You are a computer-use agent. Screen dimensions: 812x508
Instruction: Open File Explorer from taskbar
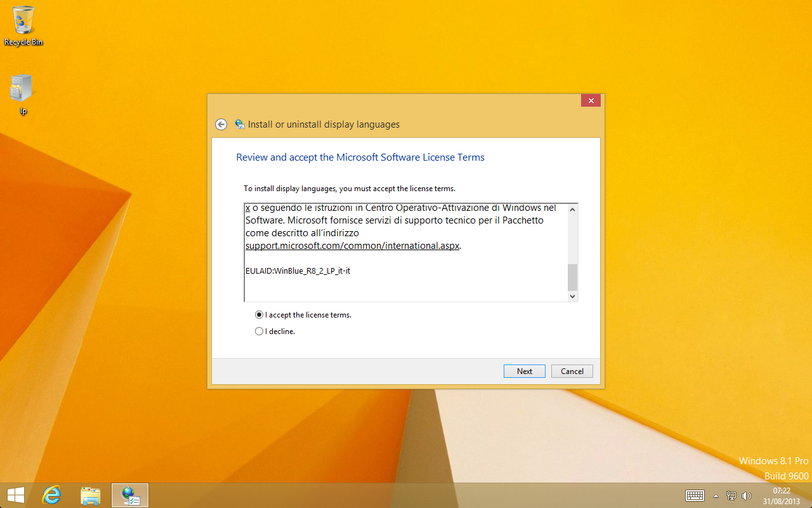tap(91, 495)
